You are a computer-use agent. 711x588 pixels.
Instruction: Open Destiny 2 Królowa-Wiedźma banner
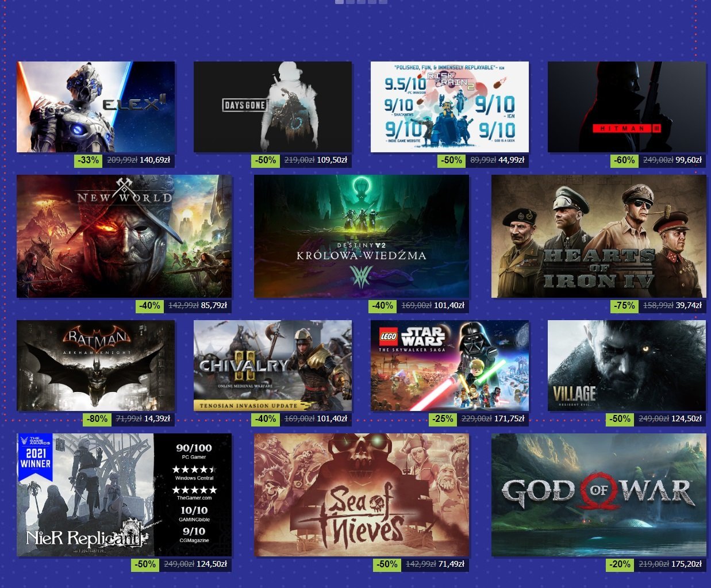pyautogui.click(x=362, y=236)
